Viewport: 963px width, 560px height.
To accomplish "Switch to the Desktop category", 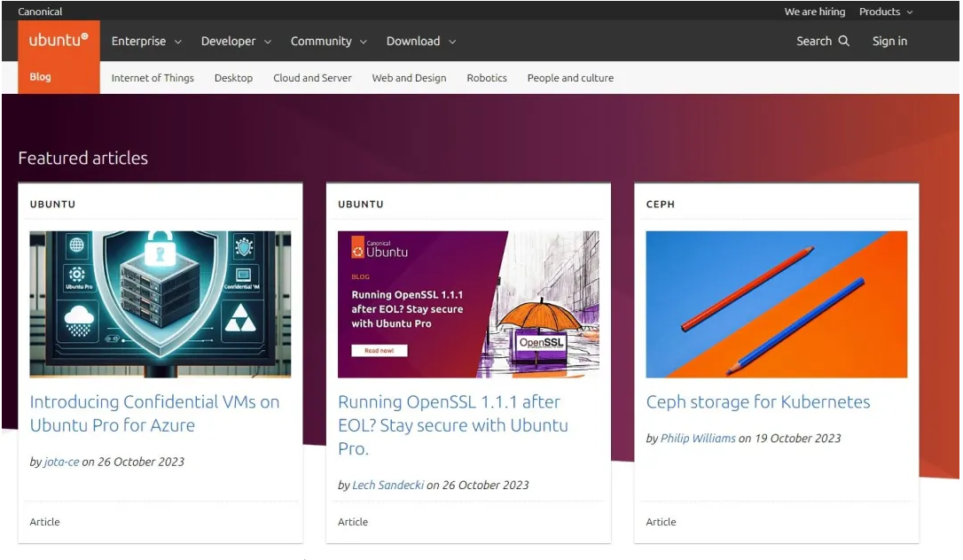I will click(233, 78).
